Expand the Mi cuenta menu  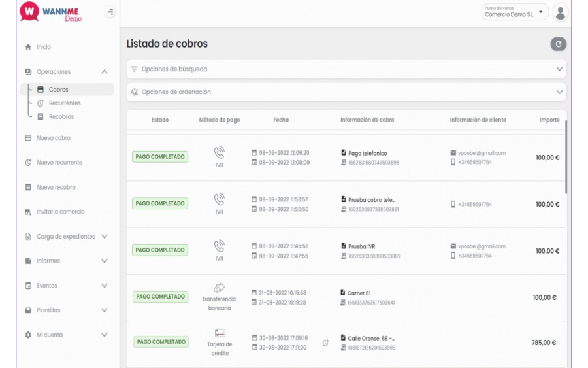pyautogui.click(x=105, y=335)
